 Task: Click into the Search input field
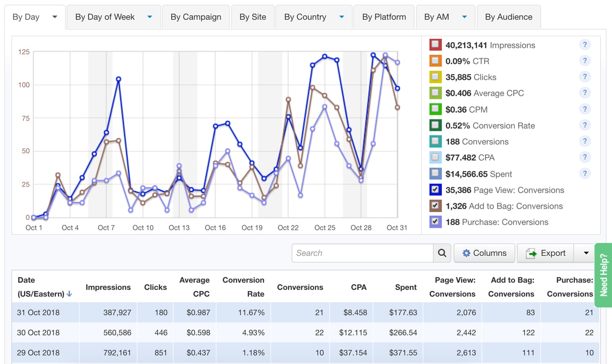pyautogui.click(x=362, y=253)
